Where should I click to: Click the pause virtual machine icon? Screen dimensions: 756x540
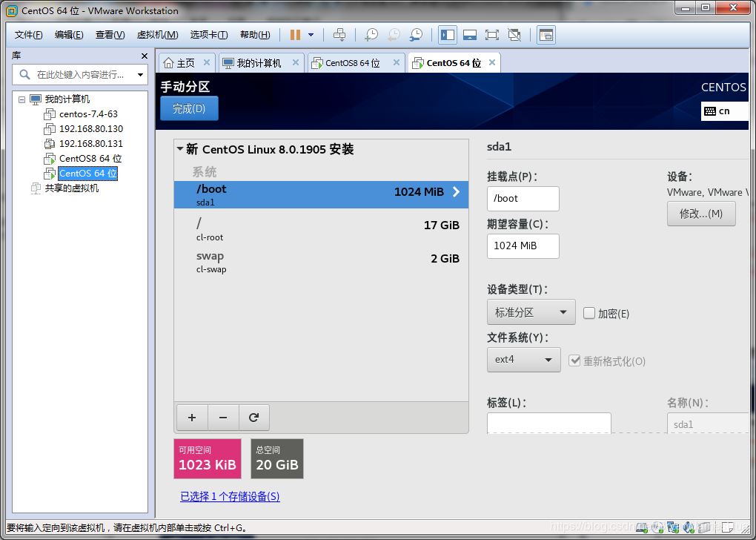[295, 35]
